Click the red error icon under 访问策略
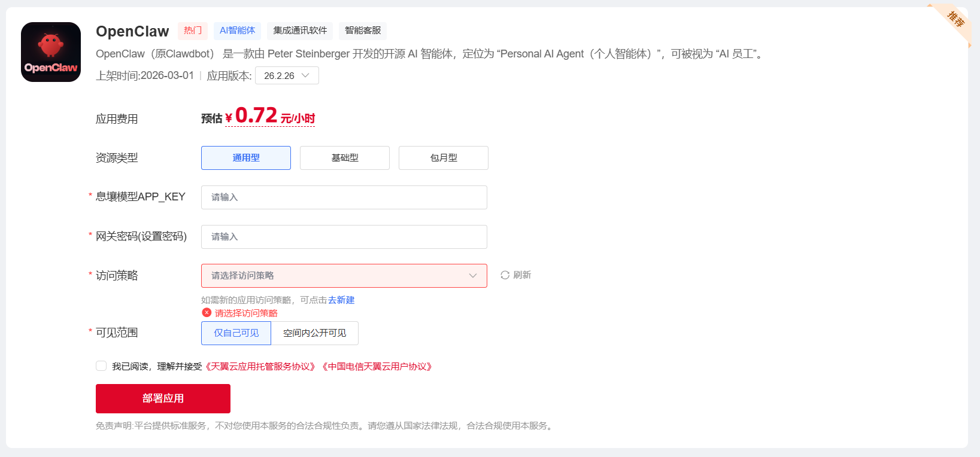The width and height of the screenshot is (980, 457). click(x=207, y=313)
